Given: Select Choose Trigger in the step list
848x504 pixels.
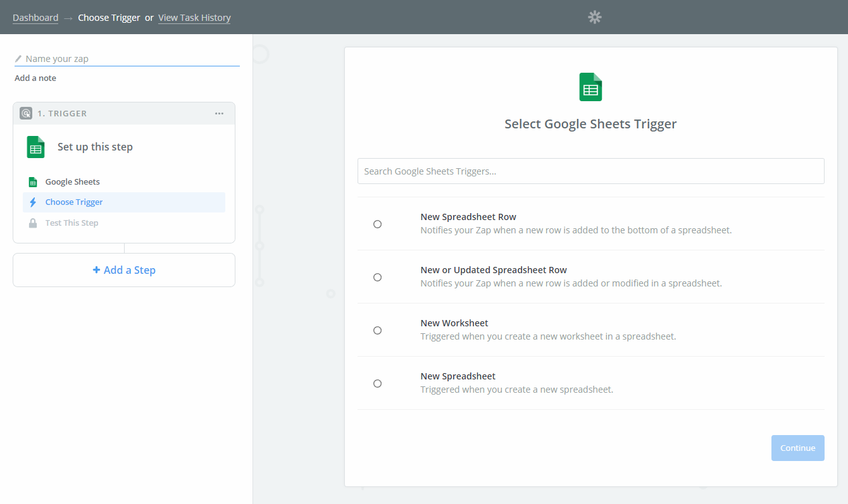Looking at the screenshot, I should pos(74,202).
